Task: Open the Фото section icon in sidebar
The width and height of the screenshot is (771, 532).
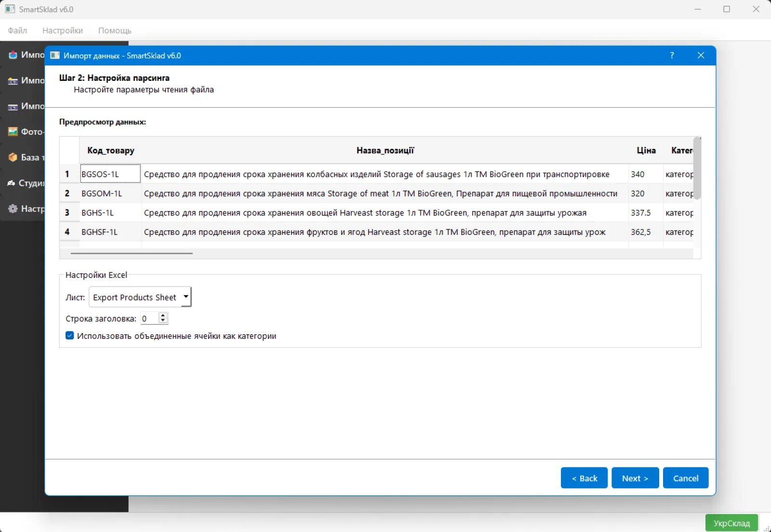Action: (13, 131)
